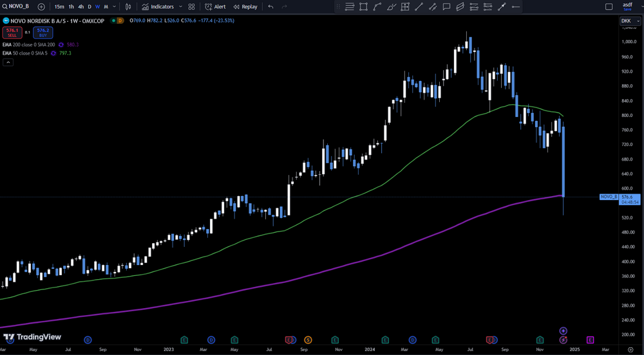The height and width of the screenshot is (355, 644).
Task: Click the 1,000.00 price scale label
Action: (x=629, y=42)
